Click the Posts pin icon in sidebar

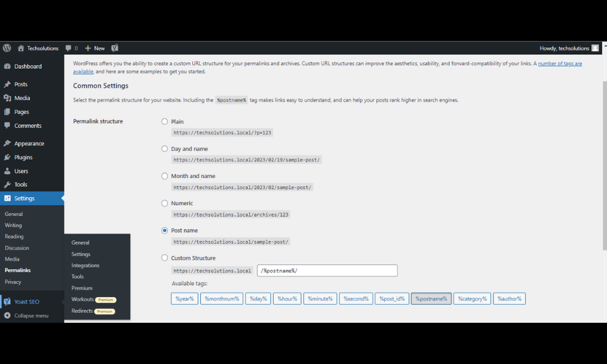coord(7,84)
